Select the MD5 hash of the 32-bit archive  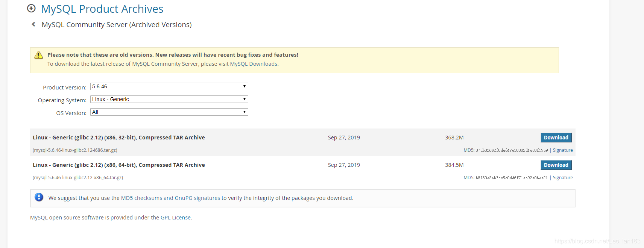pos(512,150)
